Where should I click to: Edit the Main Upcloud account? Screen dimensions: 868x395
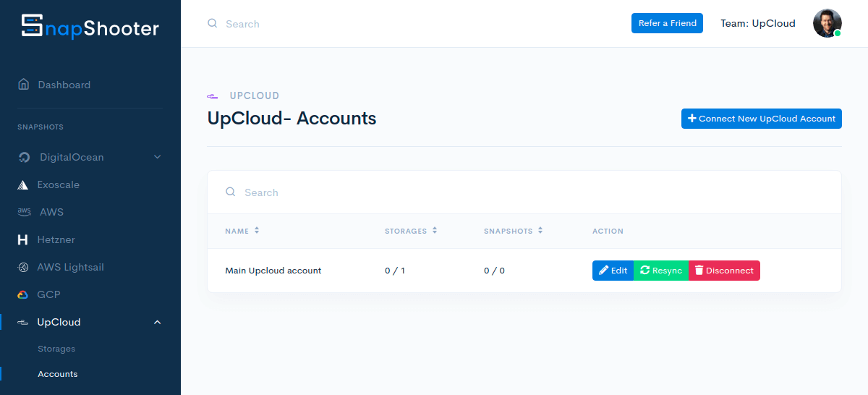click(613, 271)
